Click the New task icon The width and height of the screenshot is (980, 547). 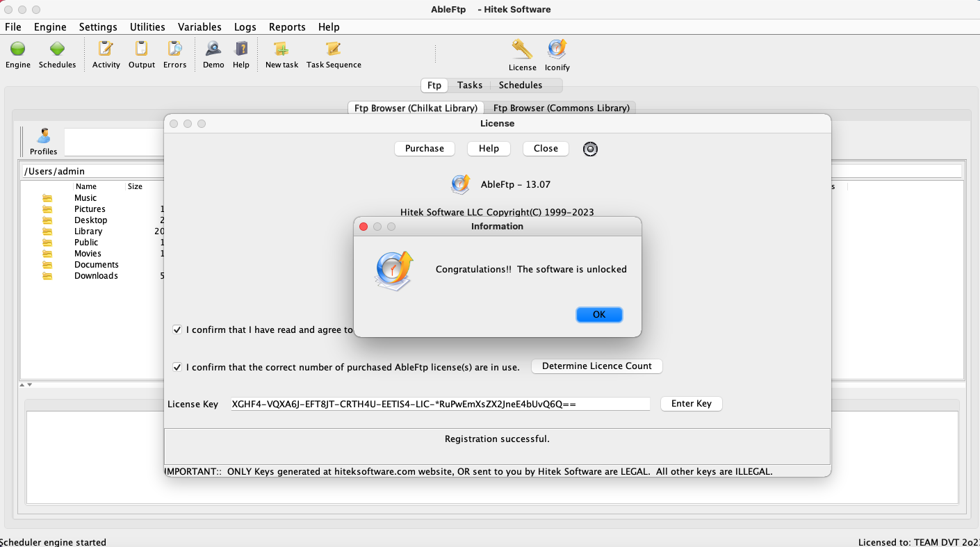click(281, 49)
